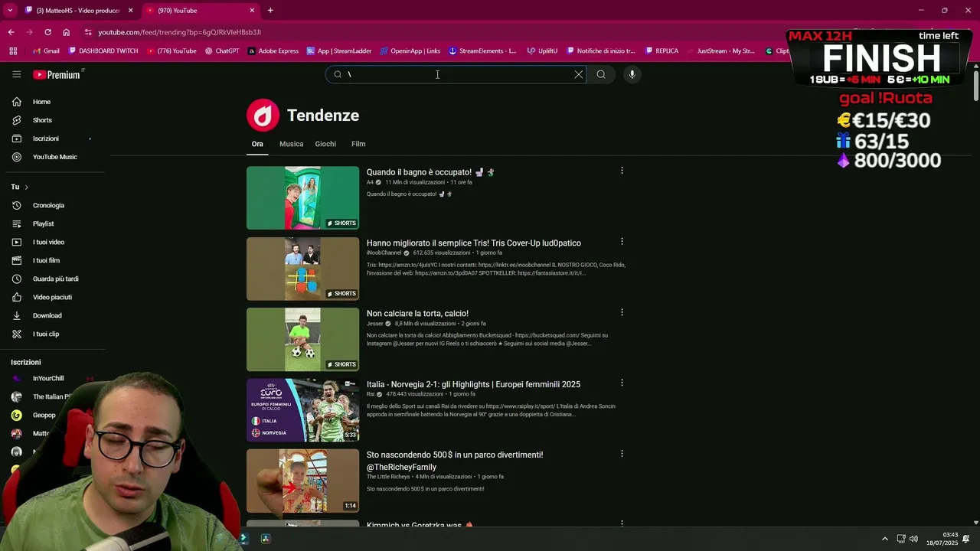
Task: Open Geopop subscription channel
Action: point(44,416)
